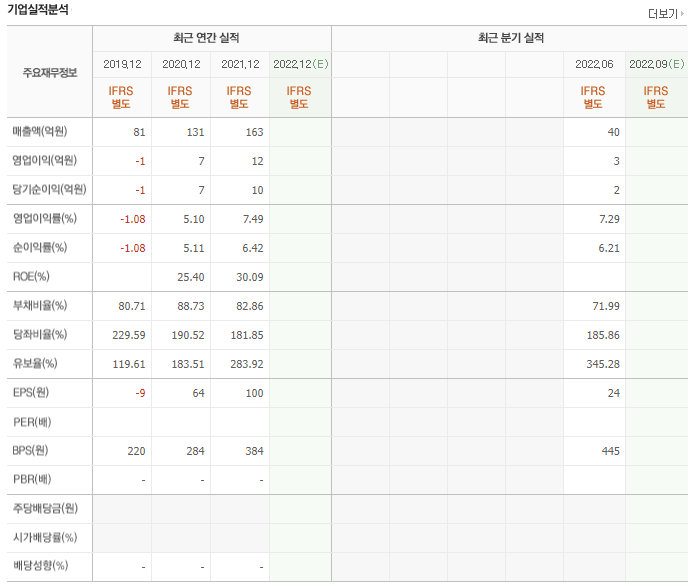Viewport: 697px width, 586px height.
Task: Click the 당좌비율 value 190.52
Action: coord(188,335)
